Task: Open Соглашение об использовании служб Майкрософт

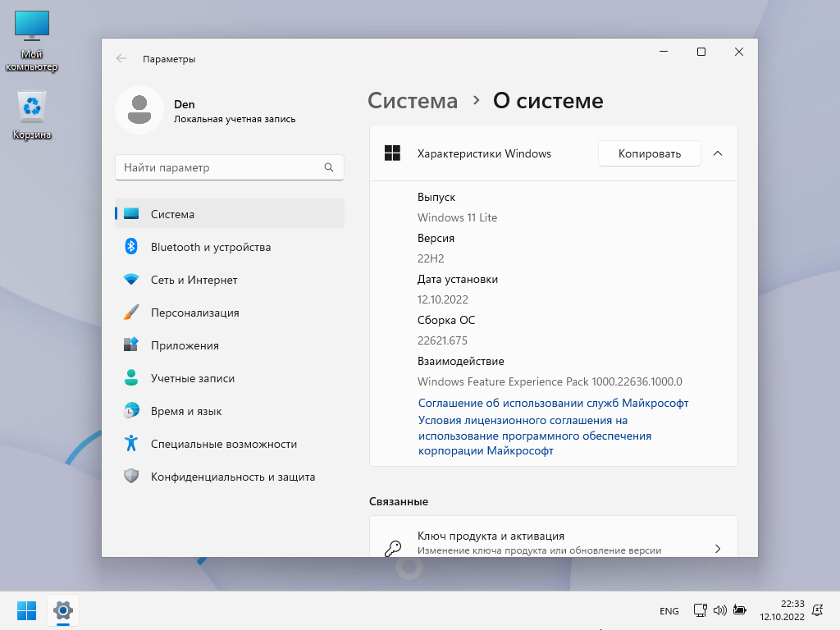Action: (x=553, y=403)
